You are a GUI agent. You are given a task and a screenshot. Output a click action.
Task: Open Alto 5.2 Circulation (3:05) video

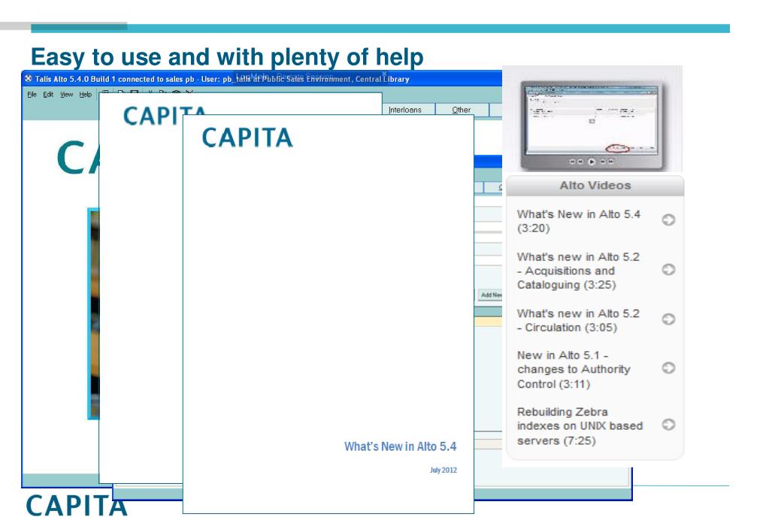578,320
